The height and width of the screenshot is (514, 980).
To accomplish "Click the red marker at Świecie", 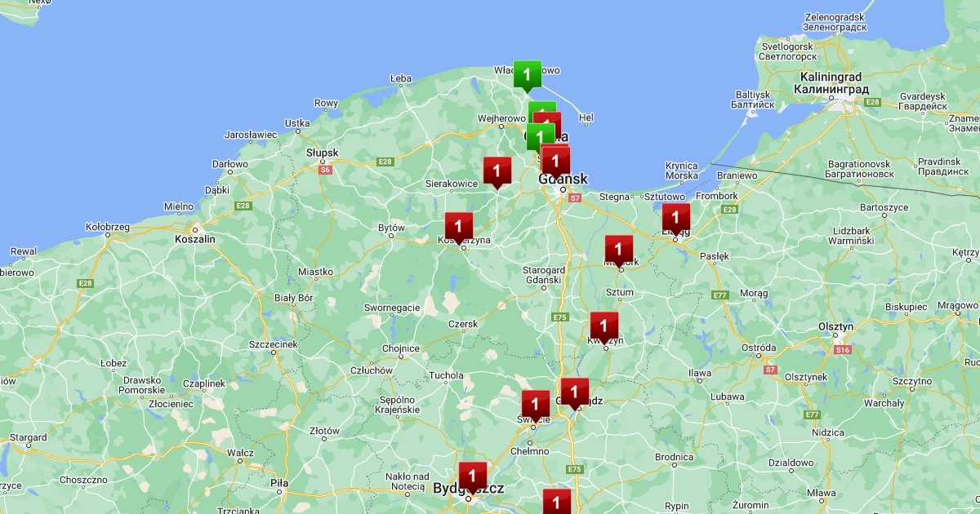I will click(x=535, y=404).
